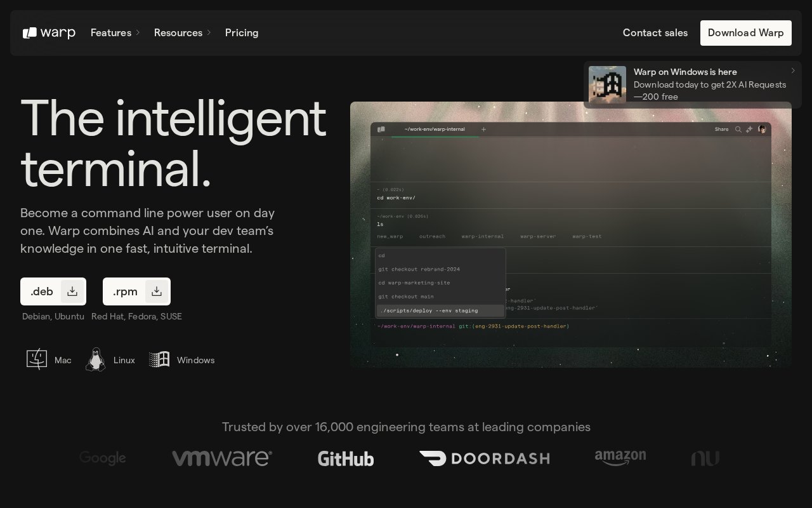Click the Google logo
Screen dimensions: 812x508
click(x=103, y=458)
